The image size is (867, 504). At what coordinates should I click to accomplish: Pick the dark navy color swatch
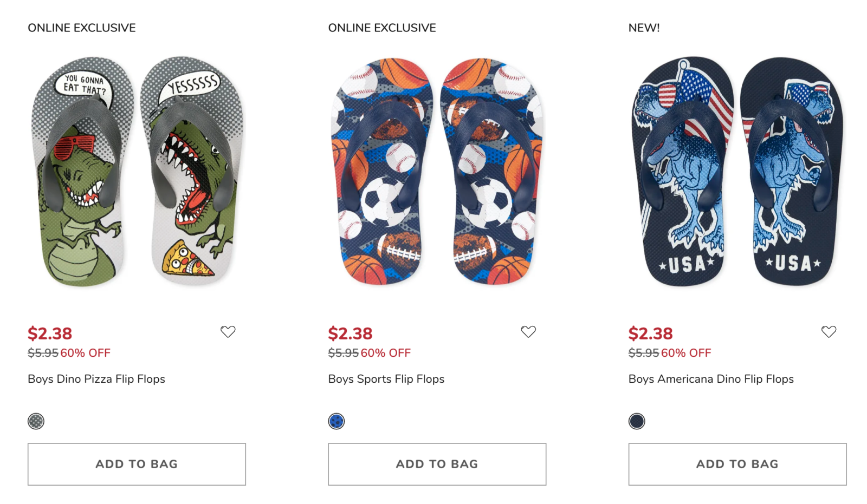click(636, 421)
